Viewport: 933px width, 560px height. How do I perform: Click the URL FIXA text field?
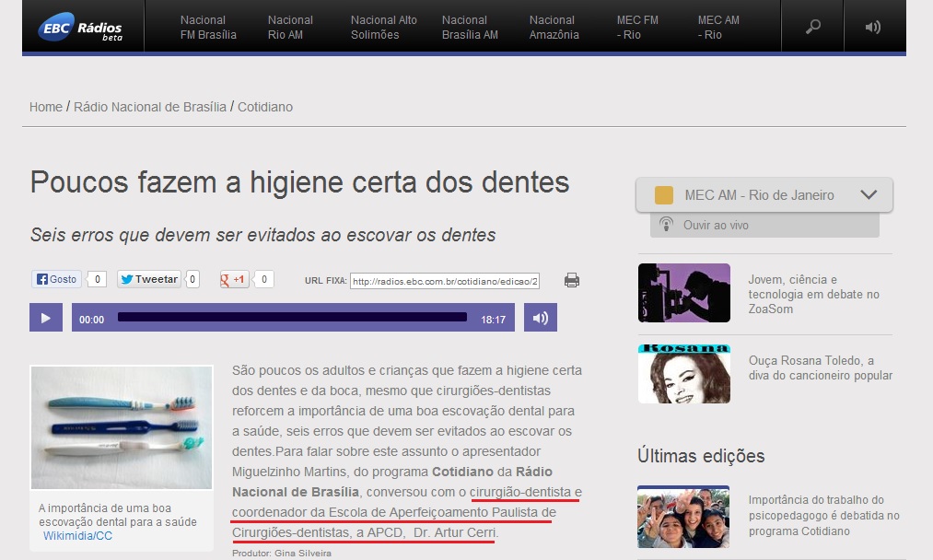[x=445, y=281]
